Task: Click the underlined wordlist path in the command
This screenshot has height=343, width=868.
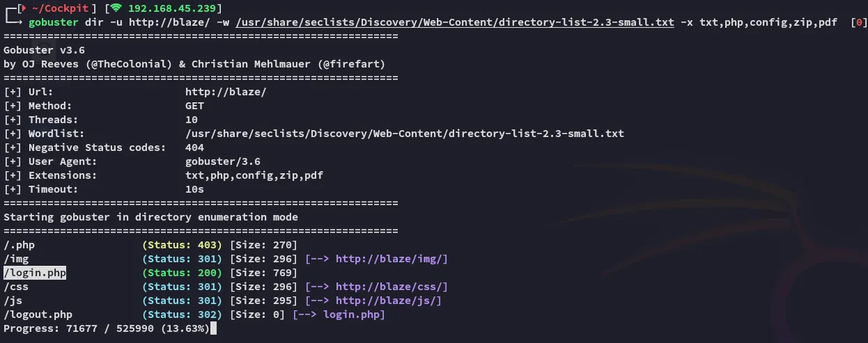Action: [x=455, y=22]
